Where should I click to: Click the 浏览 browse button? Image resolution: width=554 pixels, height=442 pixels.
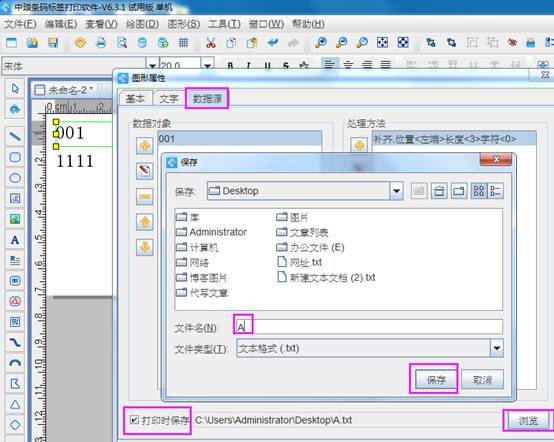point(529,420)
